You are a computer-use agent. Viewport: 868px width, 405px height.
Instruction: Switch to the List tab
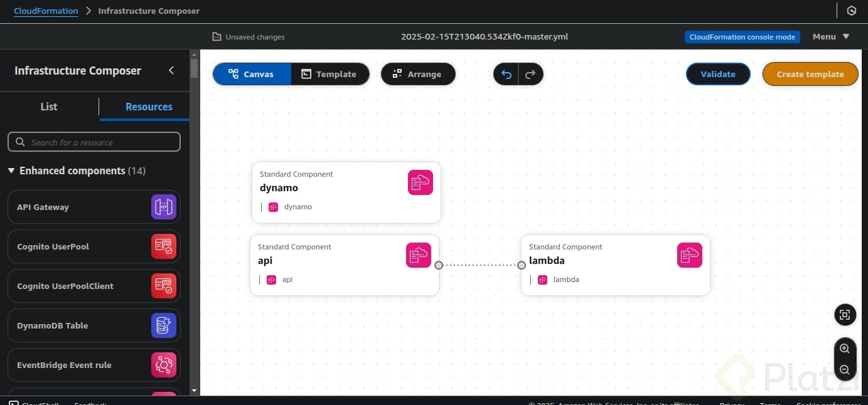pyautogui.click(x=49, y=107)
